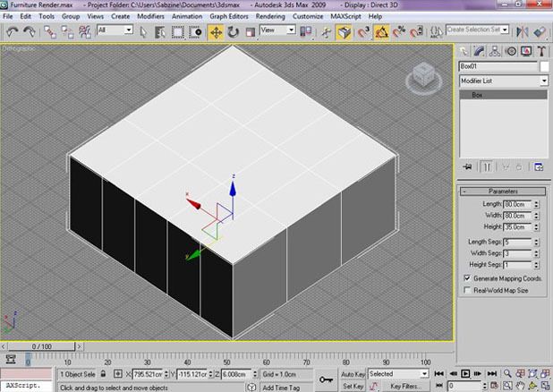
Task: Open the All selection filter dropdown
Action: (x=115, y=30)
